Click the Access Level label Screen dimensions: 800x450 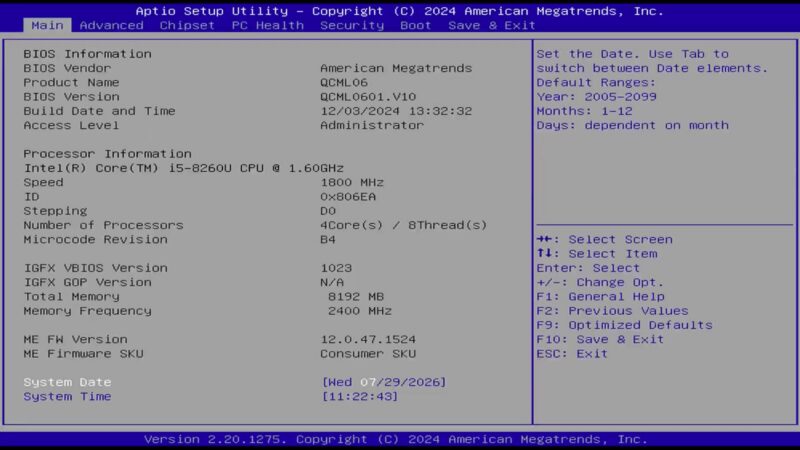click(71, 125)
